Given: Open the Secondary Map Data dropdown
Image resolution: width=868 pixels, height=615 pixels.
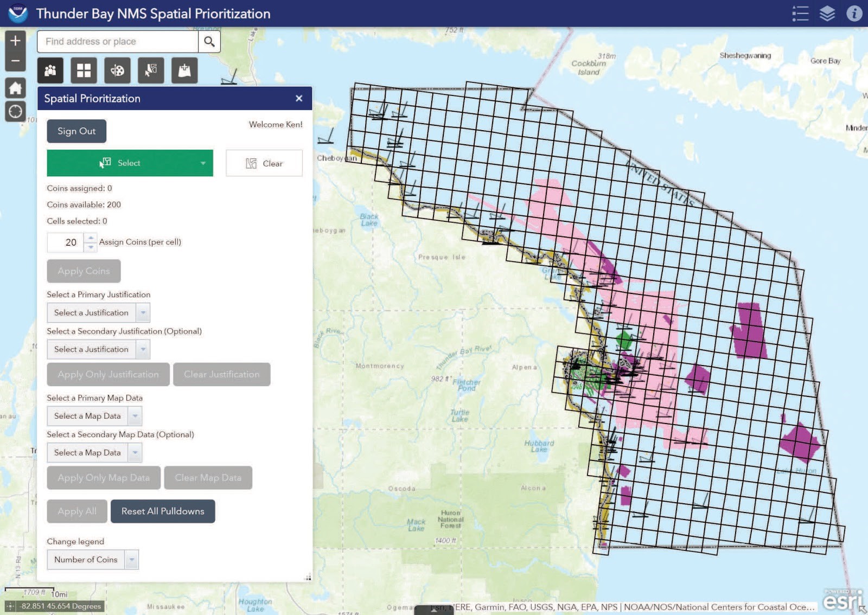Looking at the screenshot, I should tap(94, 453).
